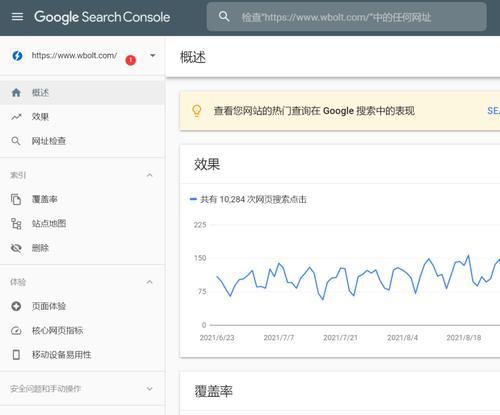Viewport: 500px width, 415px height.
Task: Open the 覆盖率 coverage menu item
Action: point(82,199)
